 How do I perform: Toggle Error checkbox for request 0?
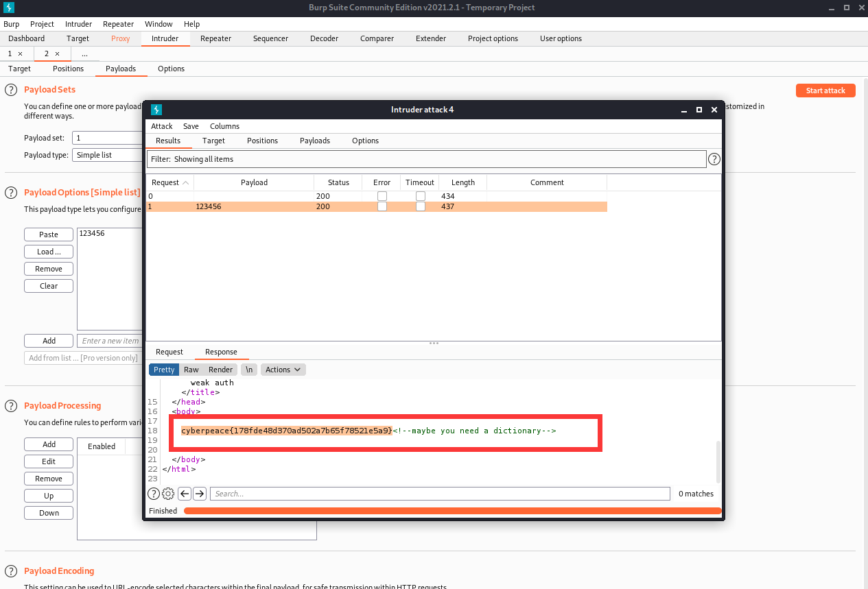[x=382, y=196]
